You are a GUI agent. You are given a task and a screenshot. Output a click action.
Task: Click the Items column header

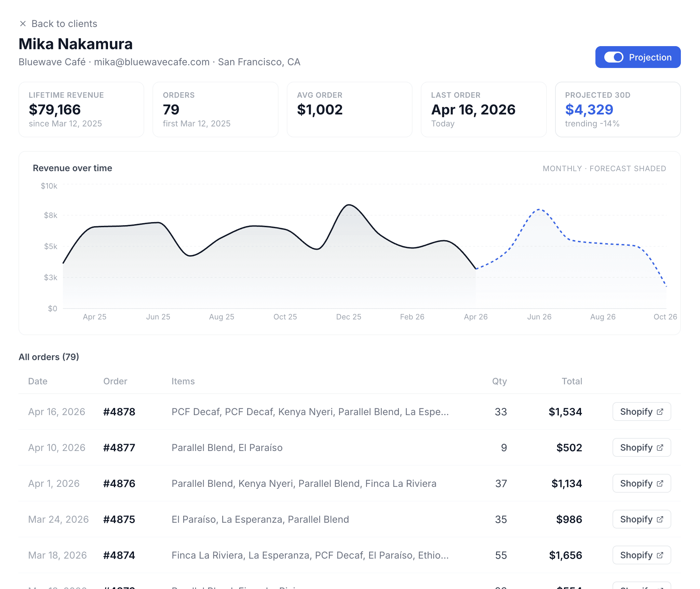coord(183,381)
